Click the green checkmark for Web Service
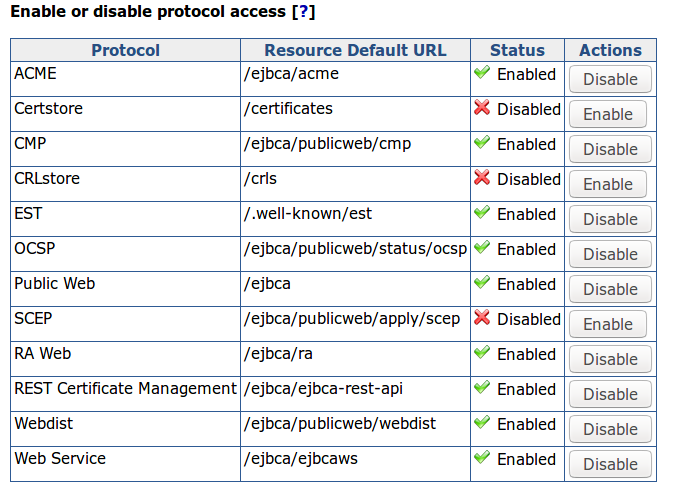Screen dimensions: 673x496 (482, 459)
